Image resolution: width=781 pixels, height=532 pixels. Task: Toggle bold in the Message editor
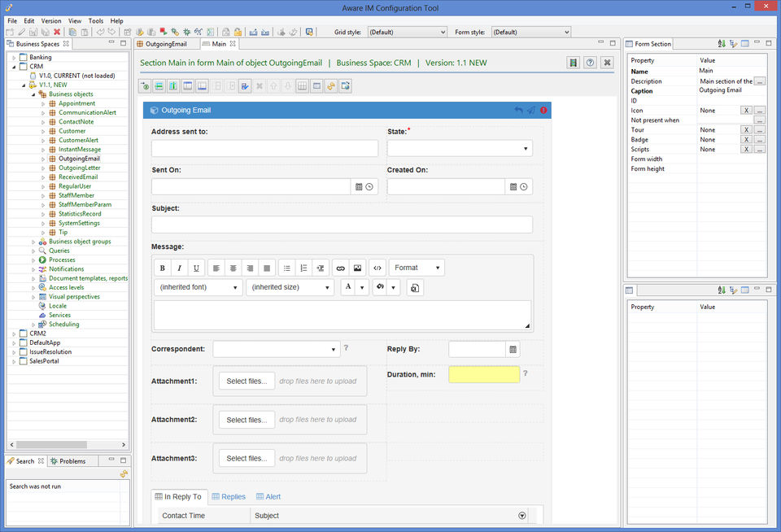[x=162, y=268]
